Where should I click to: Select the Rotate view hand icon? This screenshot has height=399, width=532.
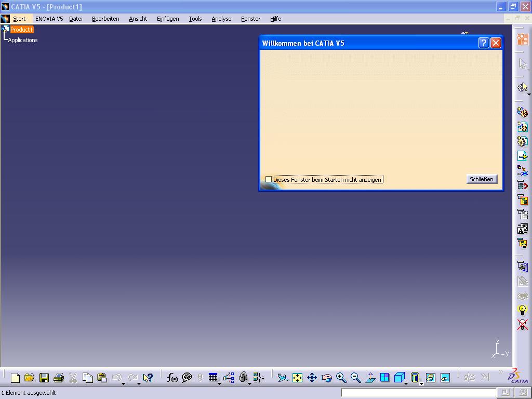point(326,378)
